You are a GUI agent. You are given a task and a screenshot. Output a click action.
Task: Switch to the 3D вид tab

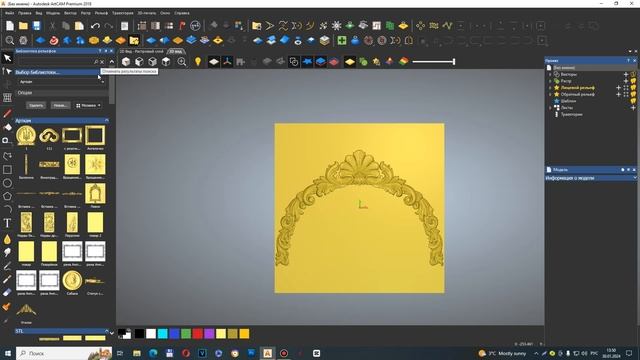pos(176,51)
